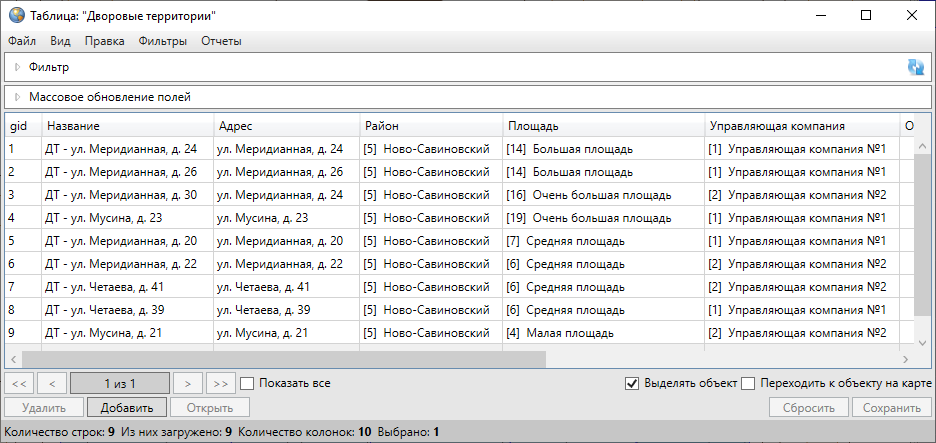Click the globe application icon in the title bar

[x=15, y=16]
